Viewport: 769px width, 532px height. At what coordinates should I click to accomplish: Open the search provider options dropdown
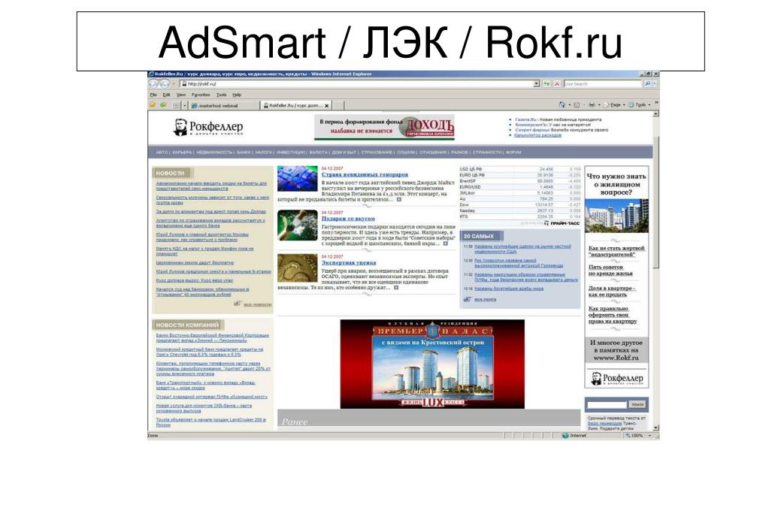pyautogui.click(x=655, y=84)
